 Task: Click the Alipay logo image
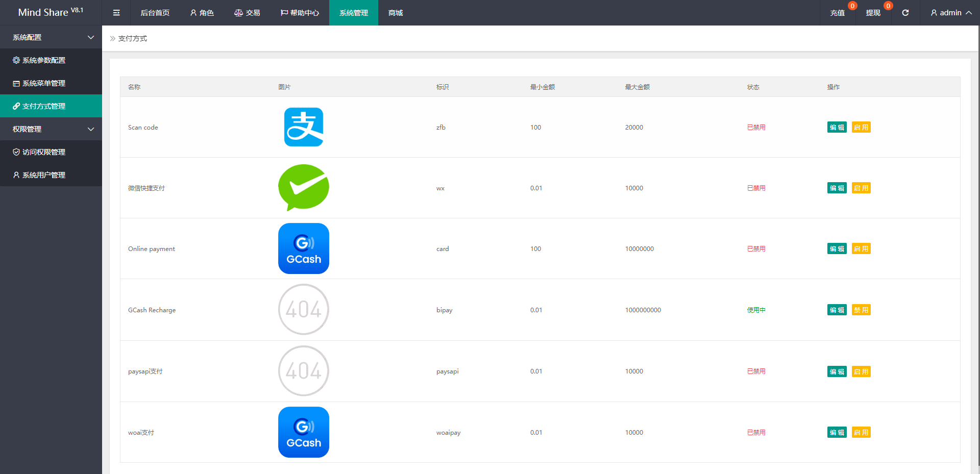pos(304,127)
